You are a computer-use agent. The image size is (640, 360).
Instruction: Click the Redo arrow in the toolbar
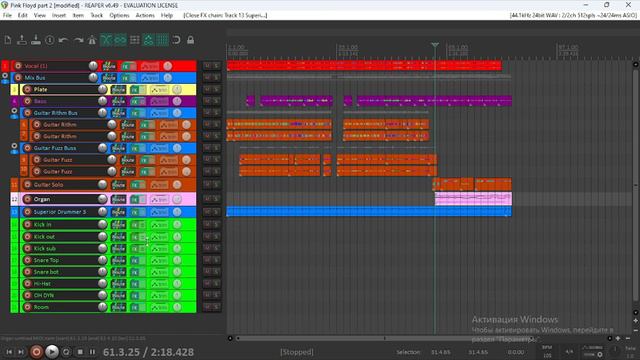coord(78,40)
